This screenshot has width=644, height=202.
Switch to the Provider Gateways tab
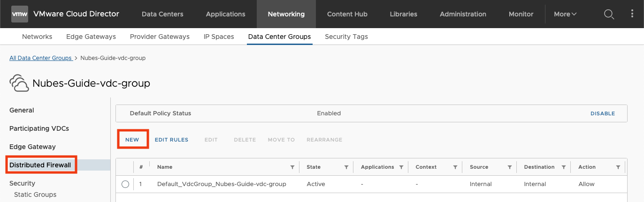[x=160, y=37]
